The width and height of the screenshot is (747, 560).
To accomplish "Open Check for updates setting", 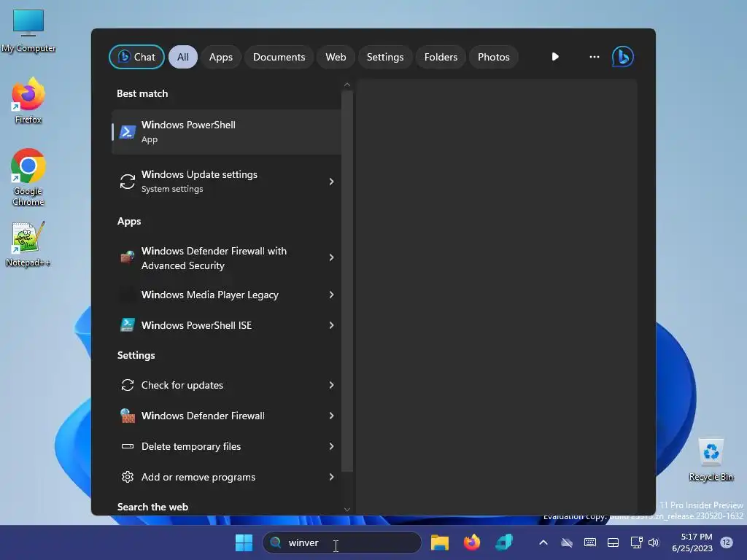I will click(226, 385).
